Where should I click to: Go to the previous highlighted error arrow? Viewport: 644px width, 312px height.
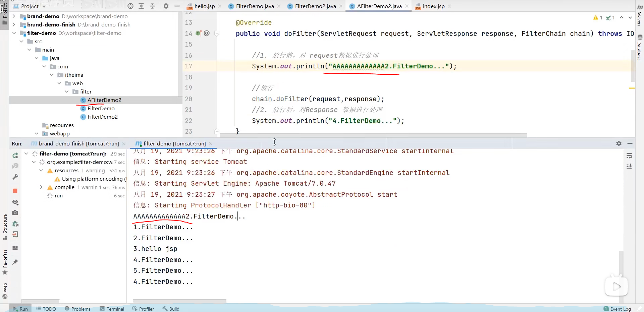622,17
